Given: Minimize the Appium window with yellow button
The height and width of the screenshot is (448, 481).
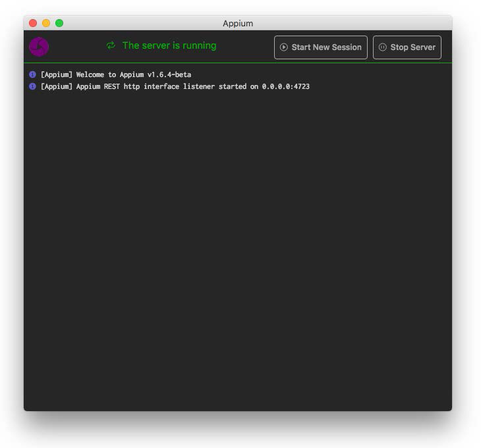Looking at the screenshot, I should coord(46,23).
